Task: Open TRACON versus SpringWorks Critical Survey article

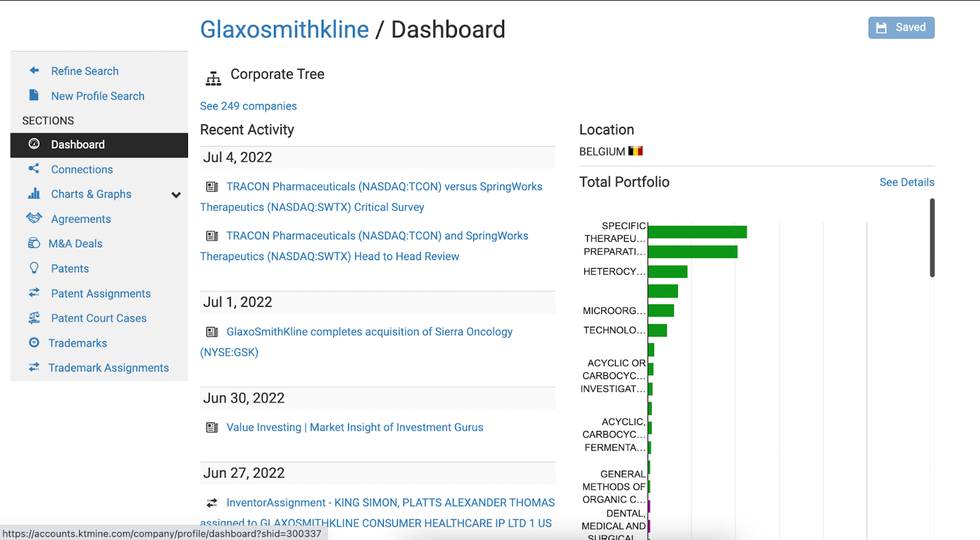Action: pyautogui.click(x=371, y=197)
